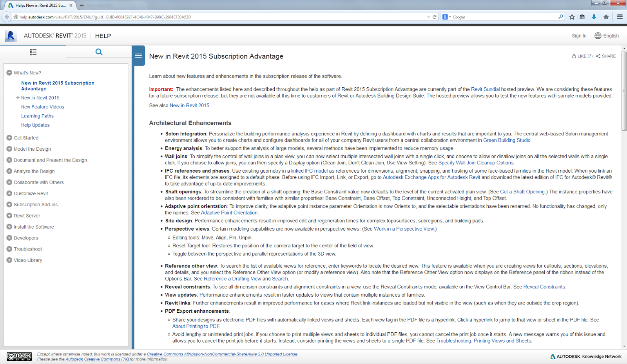Expand the Troubleshoot section
This screenshot has width=627, height=364.
9,249
